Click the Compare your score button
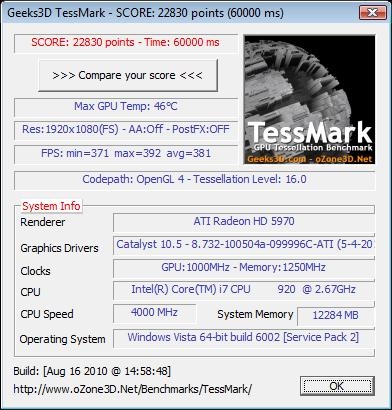The width and height of the screenshot is (392, 410). click(128, 75)
